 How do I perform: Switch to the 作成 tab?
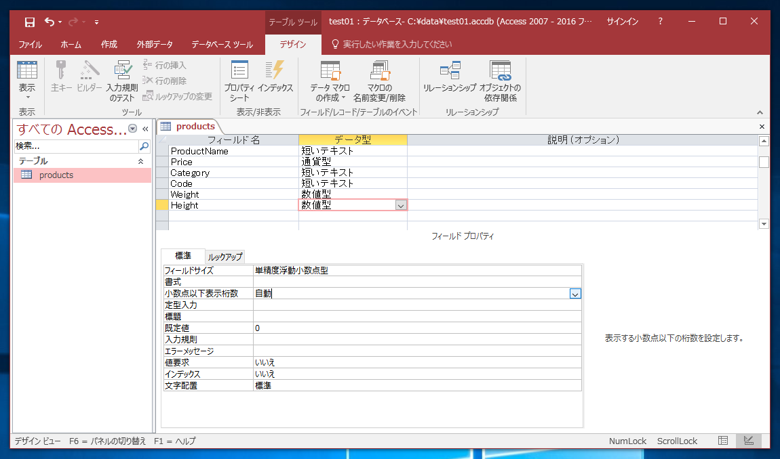point(109,44)
